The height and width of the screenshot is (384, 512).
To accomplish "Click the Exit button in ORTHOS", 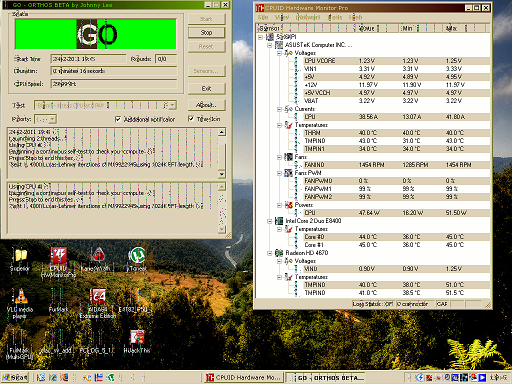I will (x=206, y=88).
